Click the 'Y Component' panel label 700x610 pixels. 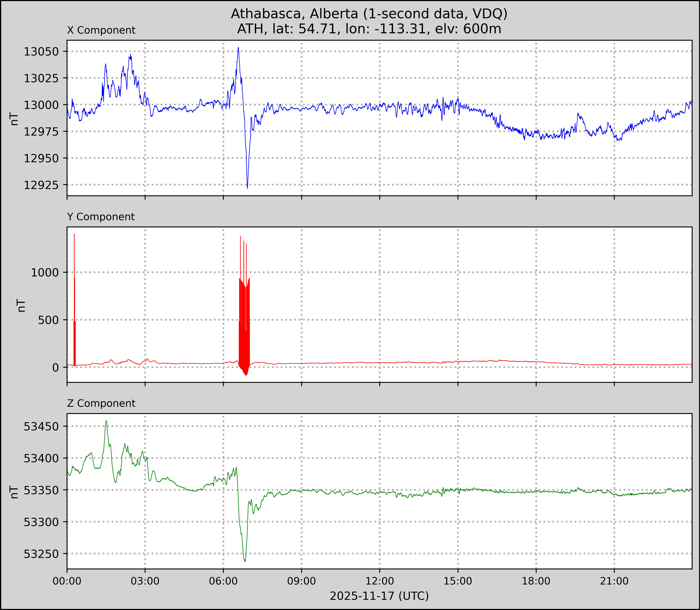pos(101,217)
